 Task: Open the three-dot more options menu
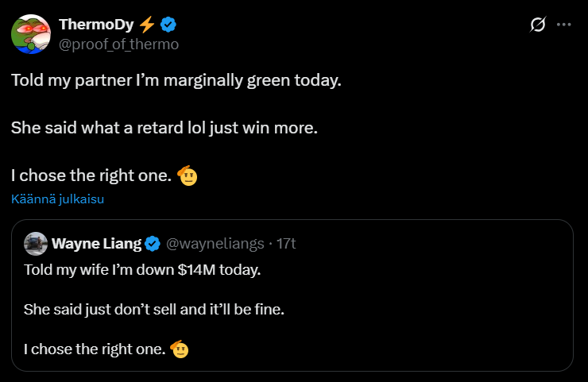[564, 25]
